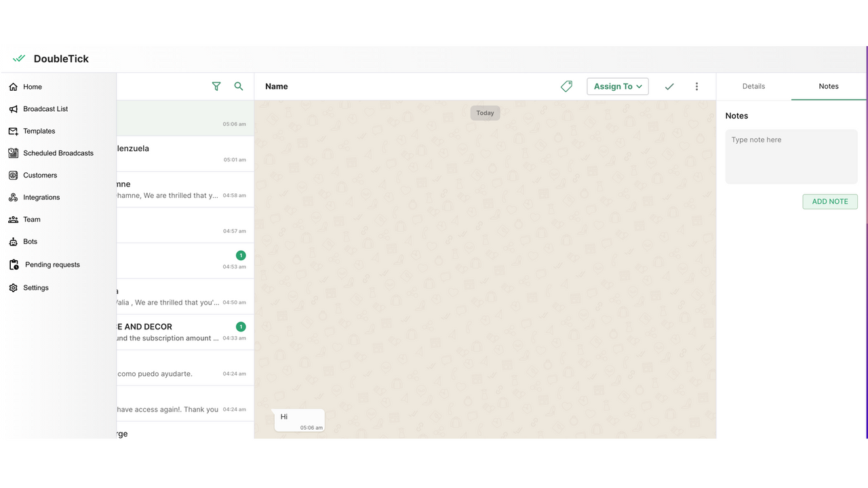This screenshot has width=868, height=488.
Task: Search chats with the magnifier icon
Action: 239,86
